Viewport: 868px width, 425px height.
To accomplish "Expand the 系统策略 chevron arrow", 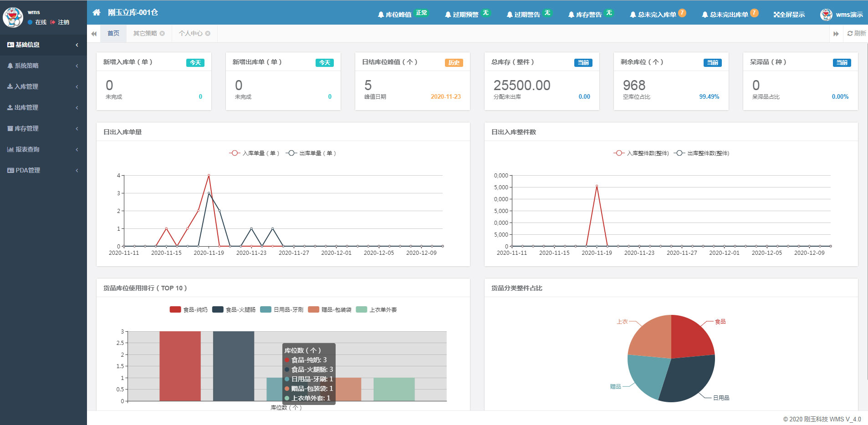I will 77,66.
